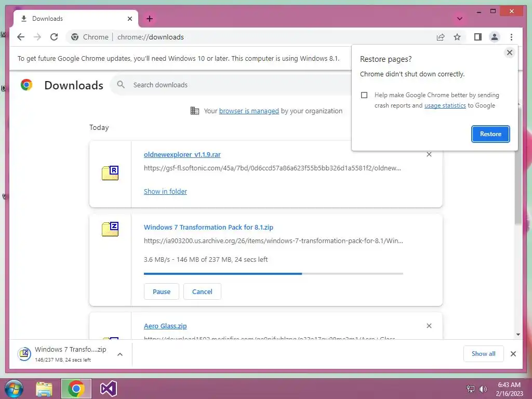Click the volume speaker tray icon
Viewport: 532px width, 399px height.
(x=483, y=389)
